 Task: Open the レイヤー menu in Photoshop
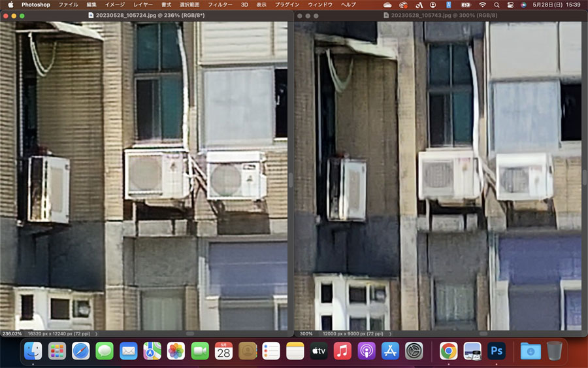click(x=143, y=5)
